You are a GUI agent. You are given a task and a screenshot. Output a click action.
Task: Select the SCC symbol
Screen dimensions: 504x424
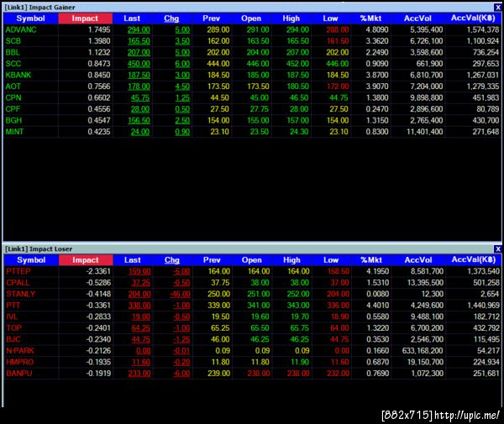tap(13, 64)
